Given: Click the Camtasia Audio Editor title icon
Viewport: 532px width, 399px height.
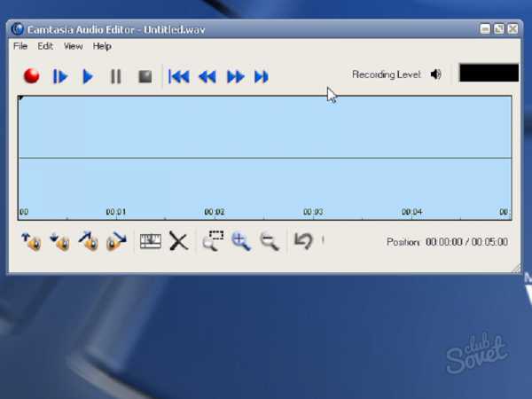Looking at the screenshot, I should [x=17, y=29].
